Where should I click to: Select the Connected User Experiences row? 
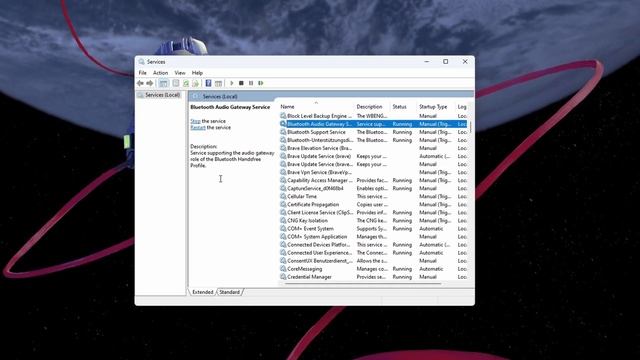[x=373, y=253]
